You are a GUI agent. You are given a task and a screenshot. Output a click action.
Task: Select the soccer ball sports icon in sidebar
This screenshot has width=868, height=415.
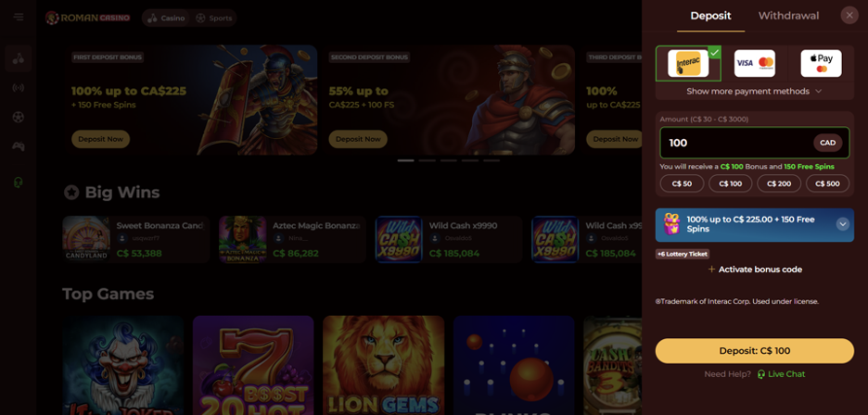point(19,118)
